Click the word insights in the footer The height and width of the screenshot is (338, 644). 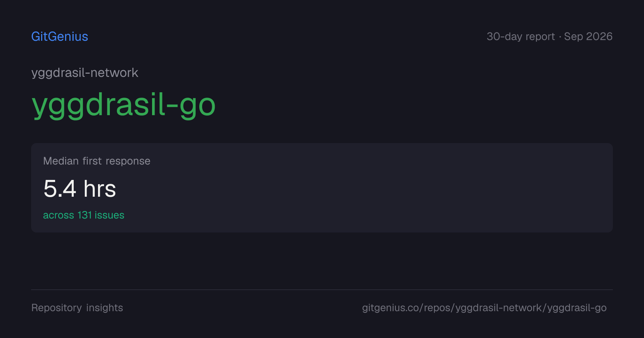click(104, 308)
